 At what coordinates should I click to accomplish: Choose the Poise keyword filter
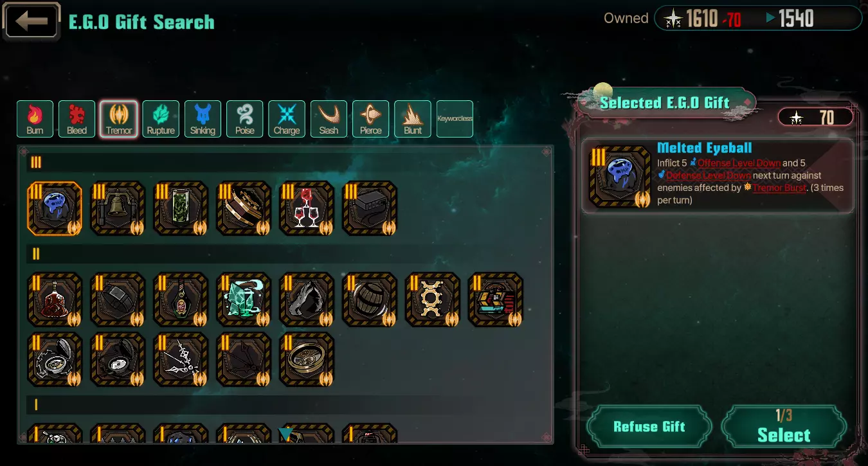click(x=245, y=119)
